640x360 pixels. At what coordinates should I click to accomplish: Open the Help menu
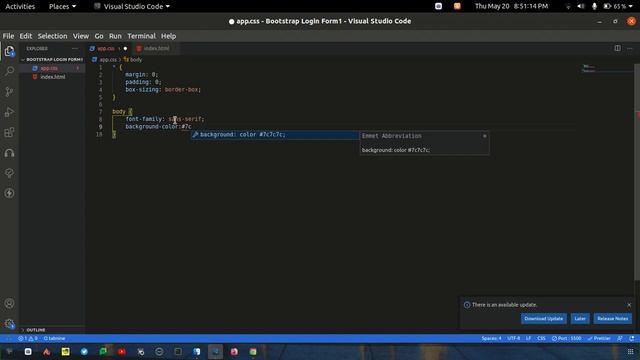[168, 36]
